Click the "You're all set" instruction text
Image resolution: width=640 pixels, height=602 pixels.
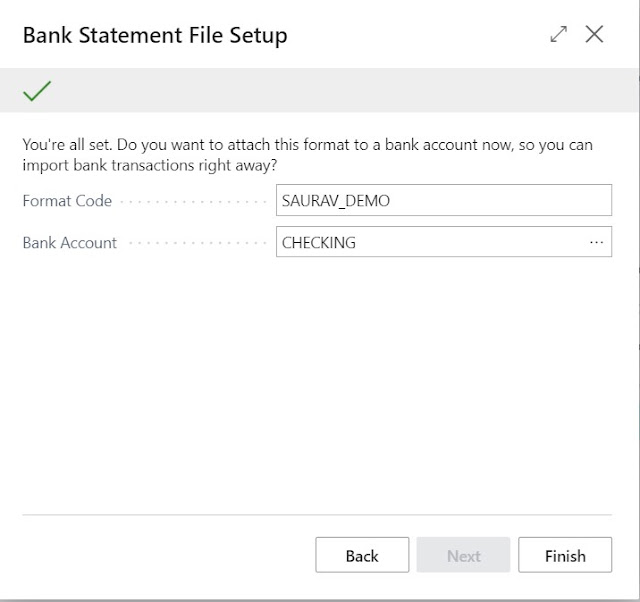point(307,155)
